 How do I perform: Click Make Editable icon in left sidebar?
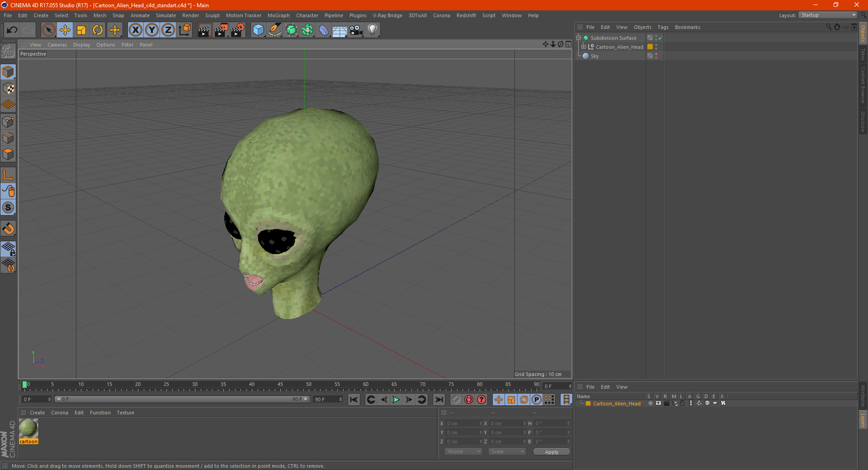click(8, 52)
